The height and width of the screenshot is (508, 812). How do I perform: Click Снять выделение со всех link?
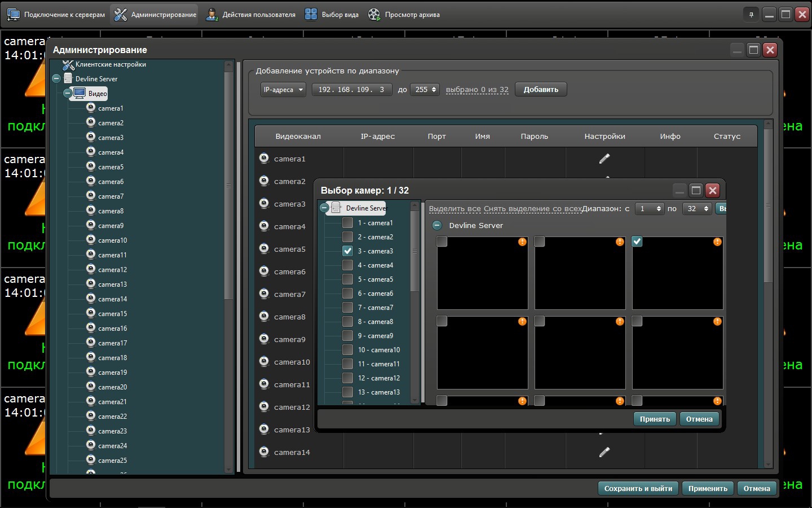532,209
